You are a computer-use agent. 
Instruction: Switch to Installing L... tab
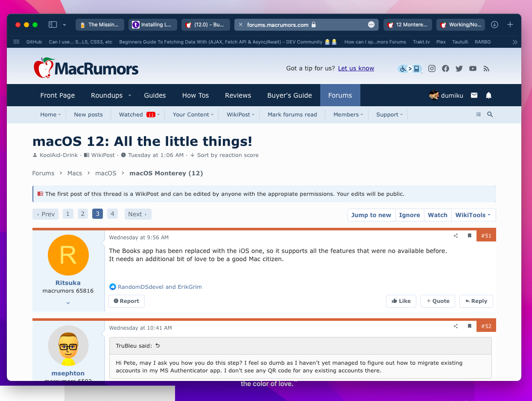point(153,25)
